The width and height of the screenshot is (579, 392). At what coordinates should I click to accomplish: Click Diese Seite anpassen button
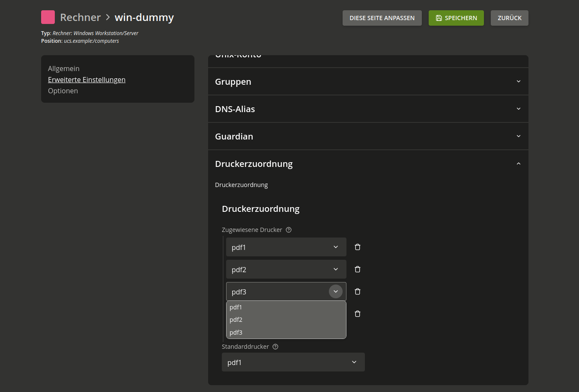click(x=382, y=18)
